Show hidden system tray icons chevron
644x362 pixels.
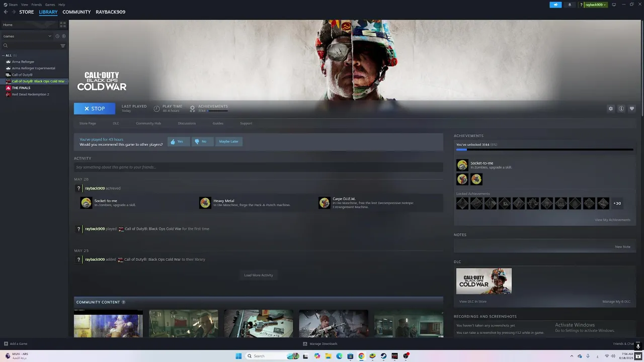pyautogui.click(x=572, y=356)
